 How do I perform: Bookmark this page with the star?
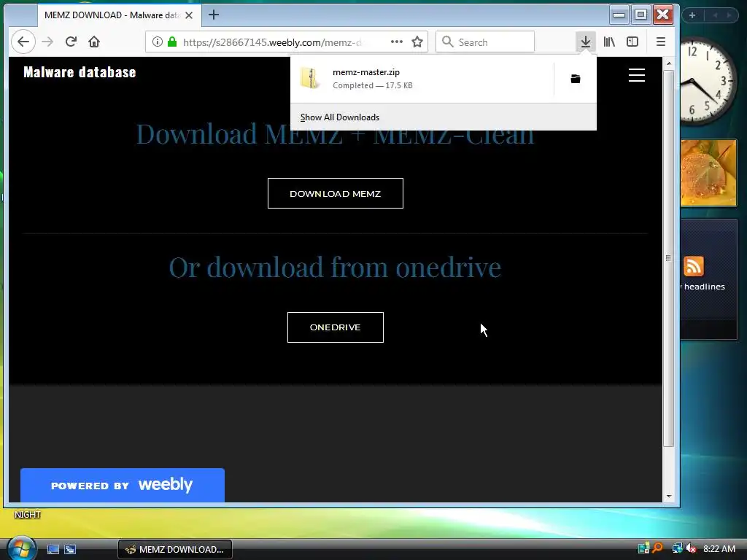click(417, 42)
